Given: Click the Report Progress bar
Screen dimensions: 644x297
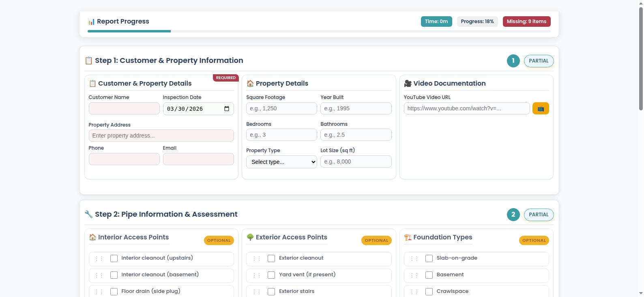Looking at the screenshot, I should (319, 31).
